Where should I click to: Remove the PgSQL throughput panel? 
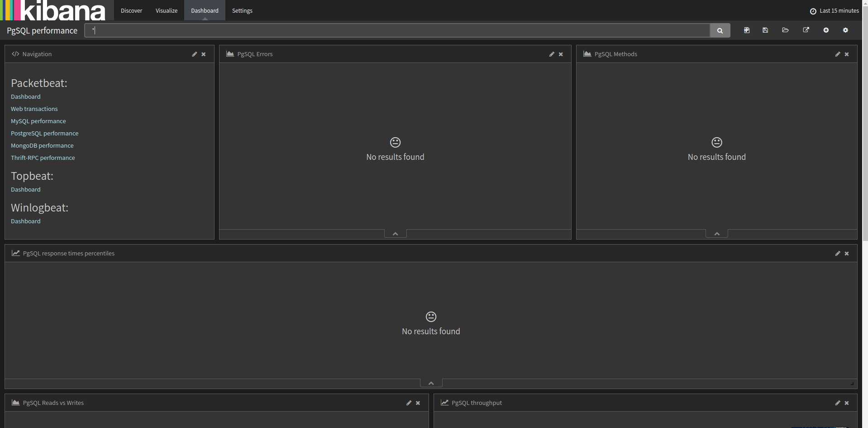[x=847, y=403]
